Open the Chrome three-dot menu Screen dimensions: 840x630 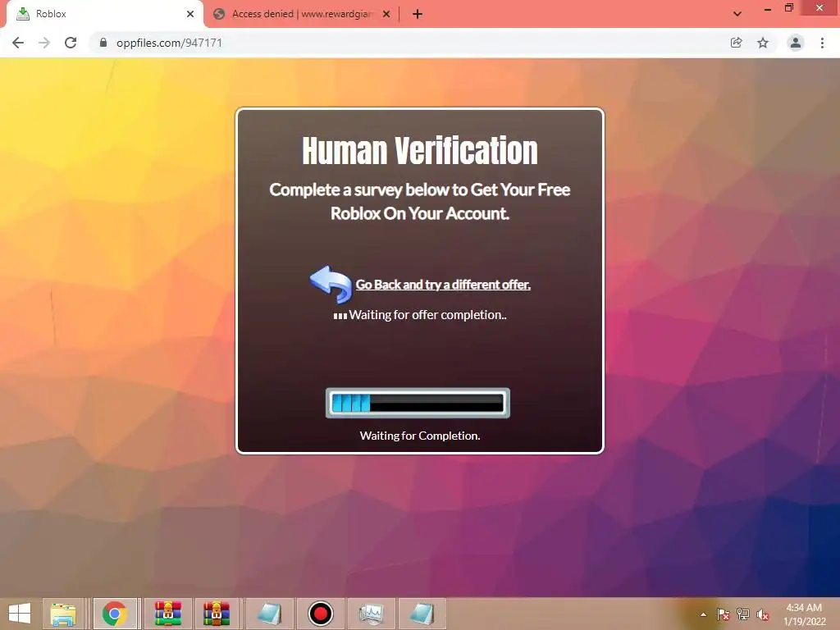coord(822,43)
